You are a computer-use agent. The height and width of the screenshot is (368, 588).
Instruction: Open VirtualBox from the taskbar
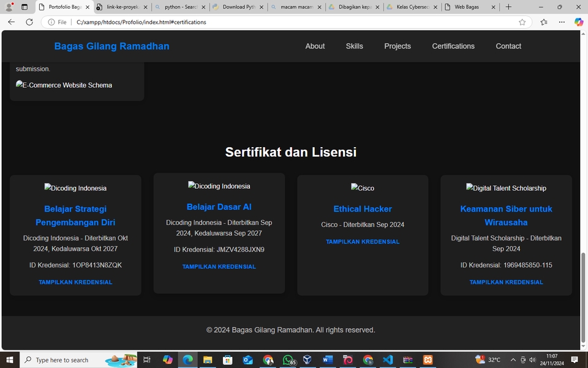[x=307, y=360]
